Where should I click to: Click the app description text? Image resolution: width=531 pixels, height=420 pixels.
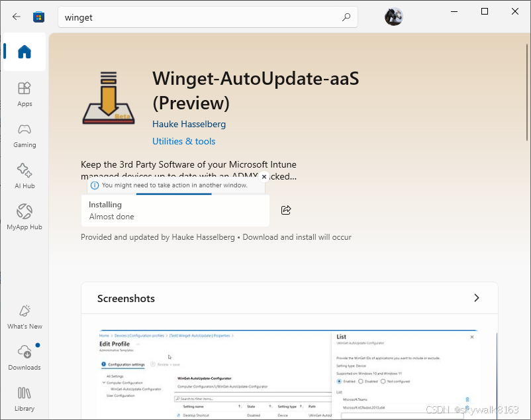[189, 170]
